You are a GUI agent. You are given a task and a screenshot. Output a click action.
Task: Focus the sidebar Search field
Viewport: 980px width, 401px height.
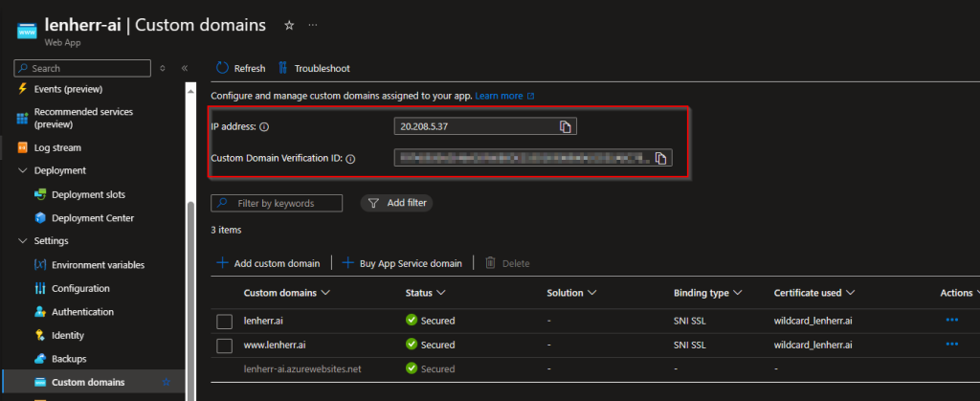click(x=82, y=68)
